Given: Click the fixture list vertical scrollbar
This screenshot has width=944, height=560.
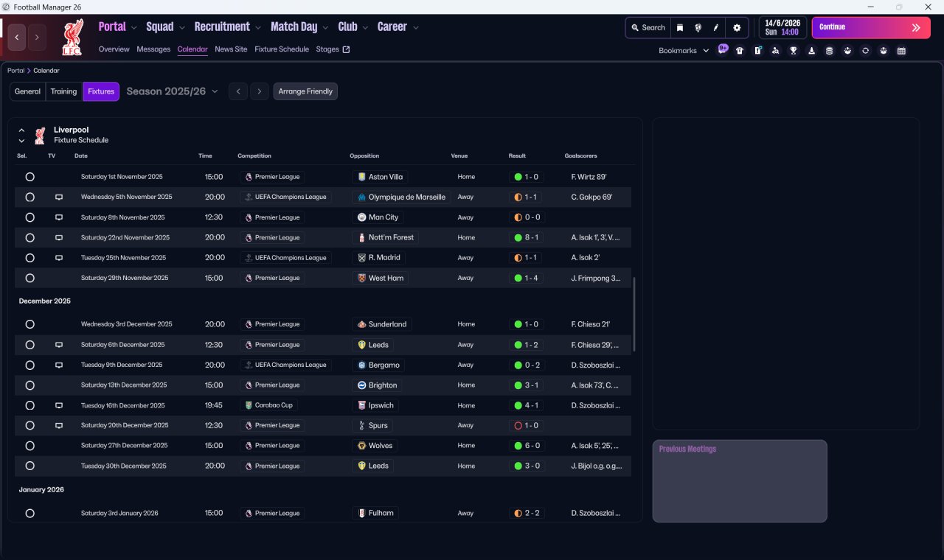Looking at the screenshot, I should point(634,314).
